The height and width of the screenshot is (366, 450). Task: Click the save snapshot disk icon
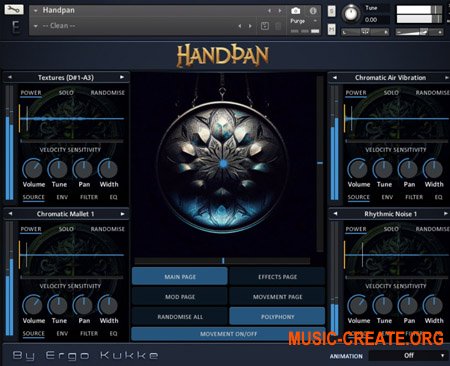265,26
